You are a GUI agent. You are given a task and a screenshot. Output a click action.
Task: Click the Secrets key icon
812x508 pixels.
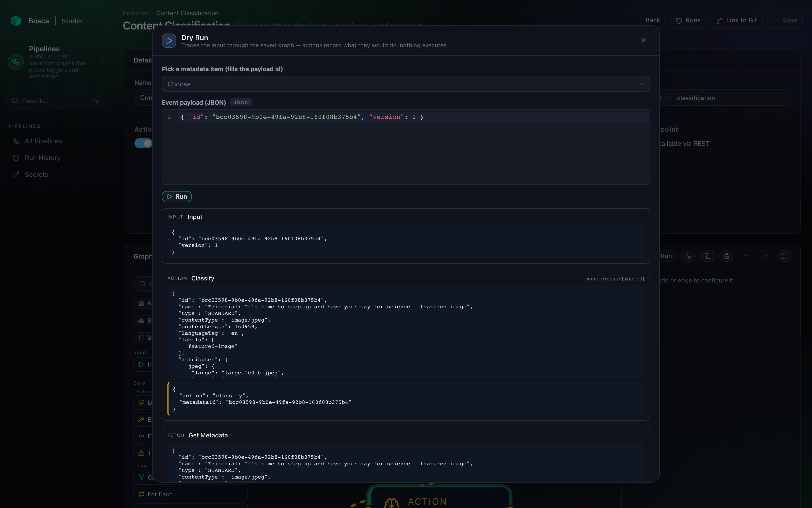(x=16, y=175)
